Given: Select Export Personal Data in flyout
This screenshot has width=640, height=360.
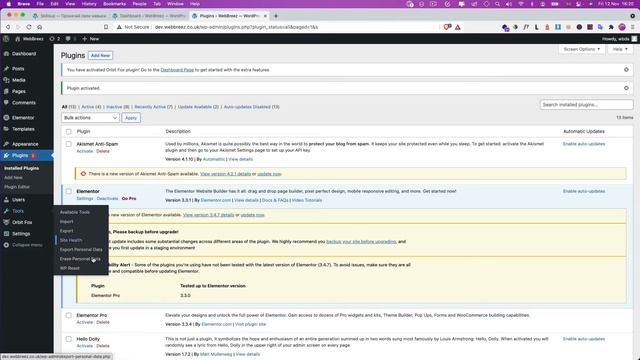Looking at the screenshot, I should (x=81, y=249).
